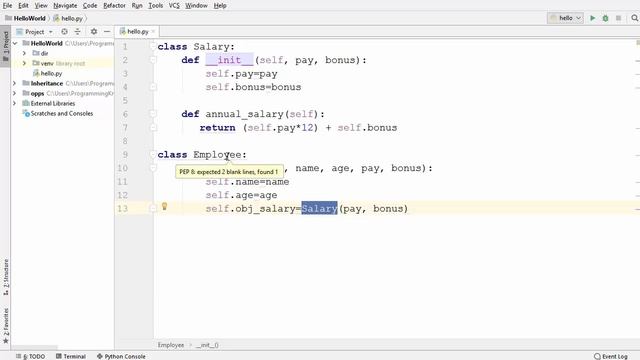The width and height of the screenshot is (640, 360).
Task: Close the hello.py editor tab
Action: coord(153,31)
